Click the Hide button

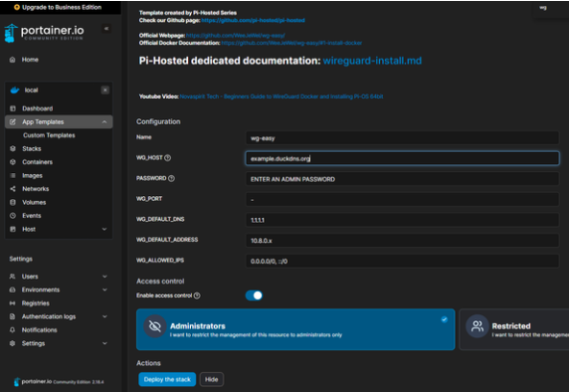(x=212, y=379)
